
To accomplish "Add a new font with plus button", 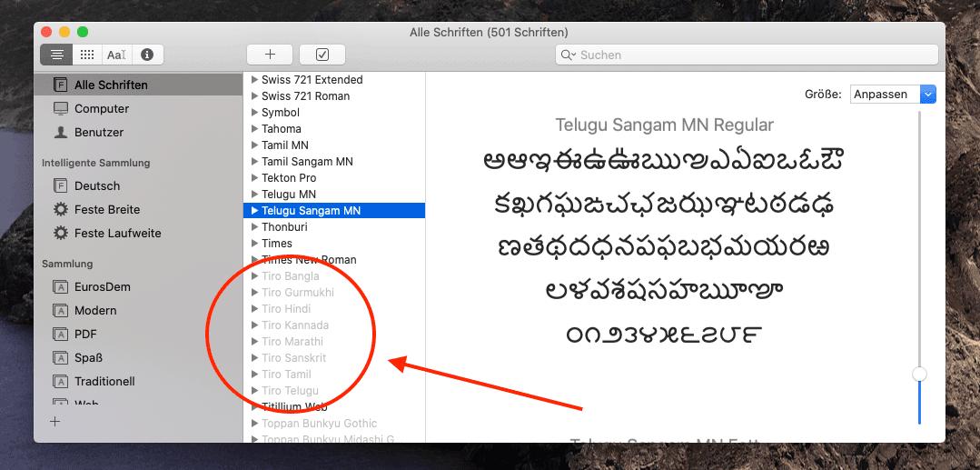I will pos(270,55).
